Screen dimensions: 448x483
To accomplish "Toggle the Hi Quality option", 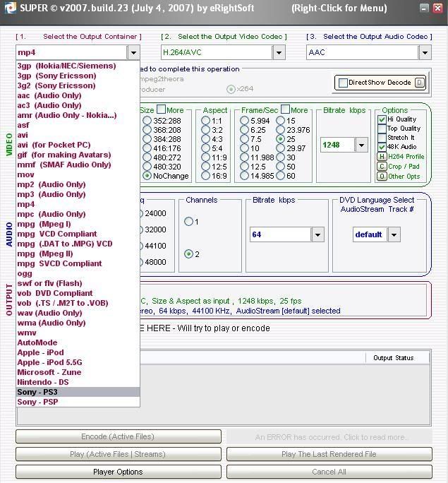I will (x=382, y=119).
